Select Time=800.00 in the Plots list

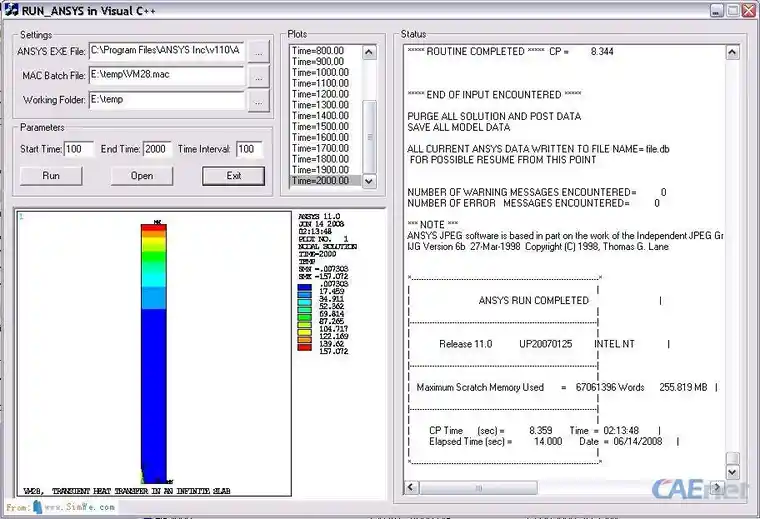(x=325, y=51)
